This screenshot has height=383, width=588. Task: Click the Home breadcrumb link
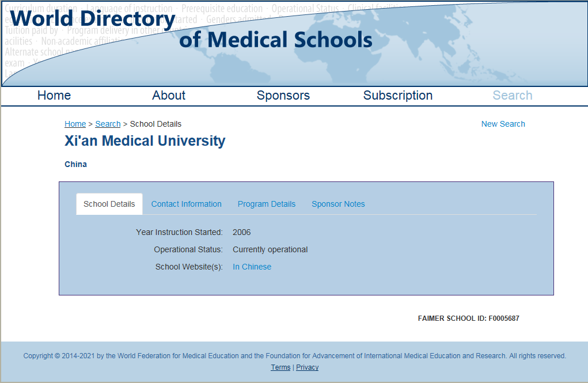(75, 124)
